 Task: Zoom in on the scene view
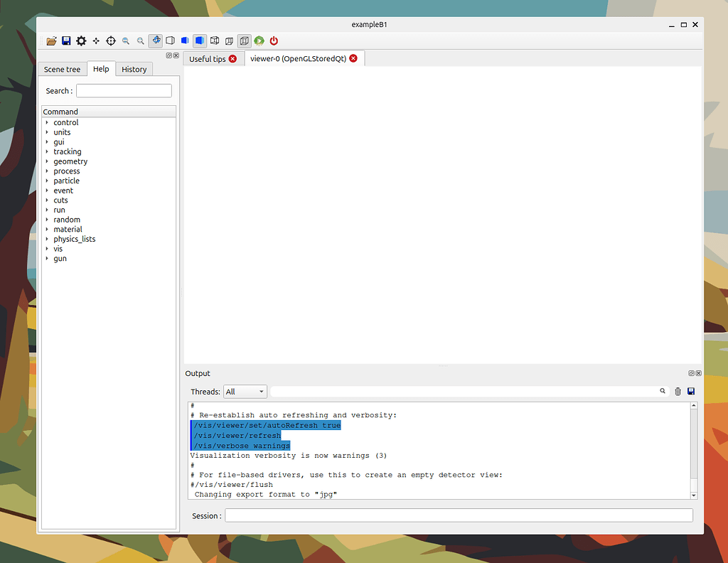pos(141,41)
